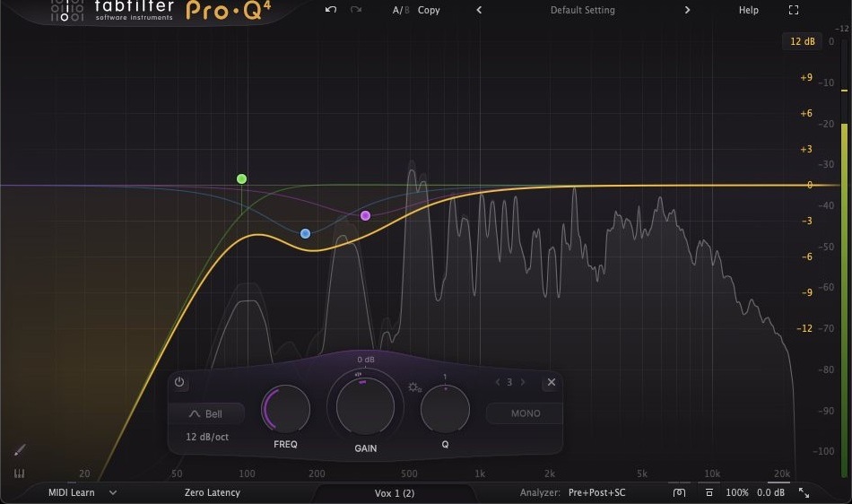Toggle the auto gain headphone-style icon
This screenshot has width=852, height=504.
coord(679,492)
